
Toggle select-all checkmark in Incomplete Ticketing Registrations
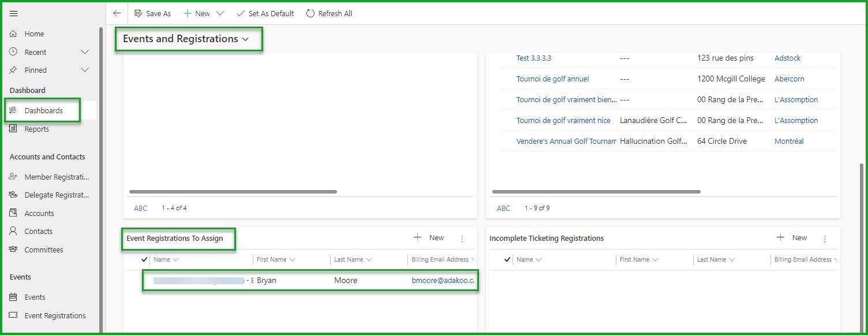[507, 260]
